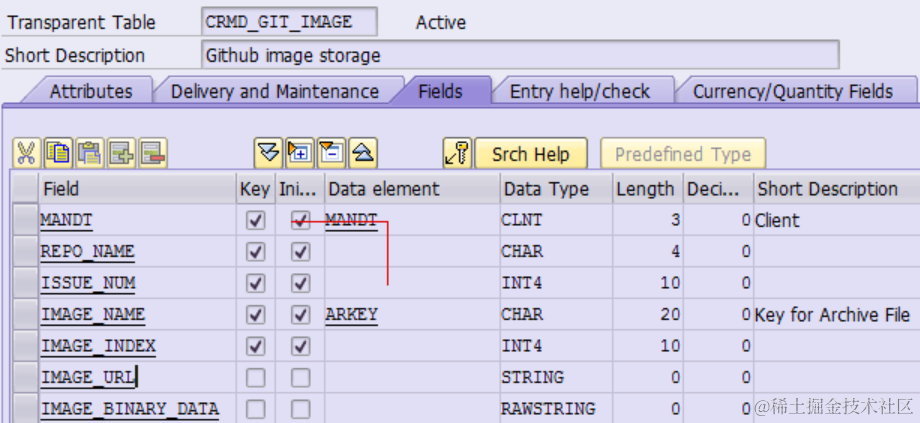Click the Data element column header
920x423 pixels.
[412, 189]
